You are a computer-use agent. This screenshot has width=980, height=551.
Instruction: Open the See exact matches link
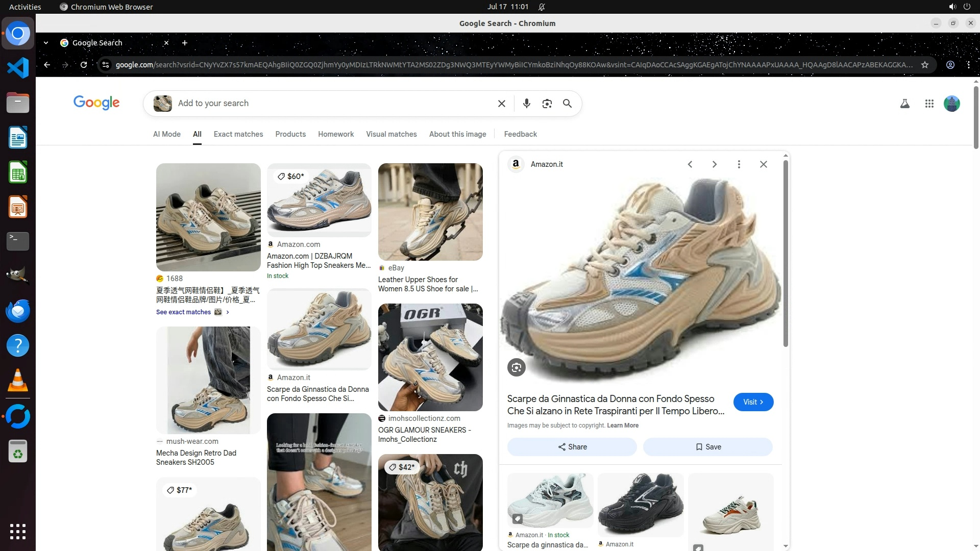[x=184, y=312]
